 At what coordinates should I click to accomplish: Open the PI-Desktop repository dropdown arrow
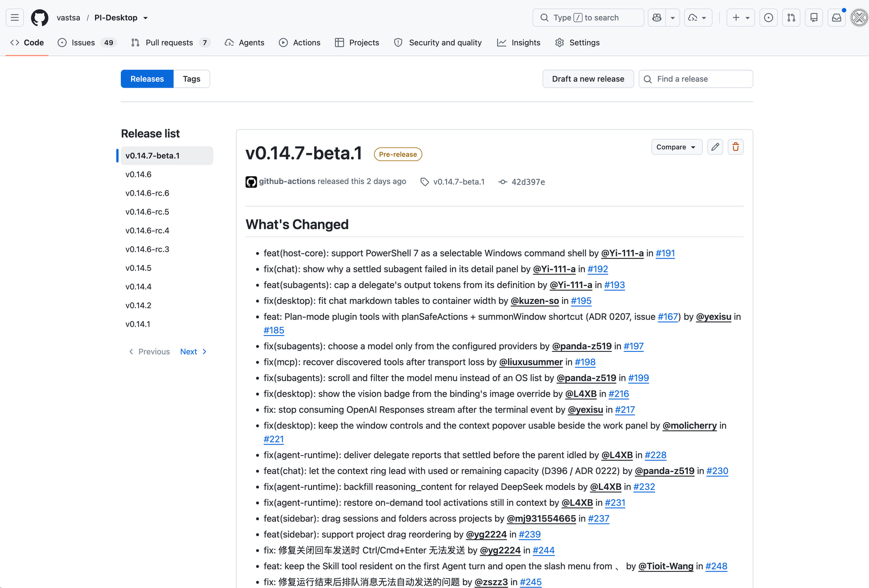[146, 18]
